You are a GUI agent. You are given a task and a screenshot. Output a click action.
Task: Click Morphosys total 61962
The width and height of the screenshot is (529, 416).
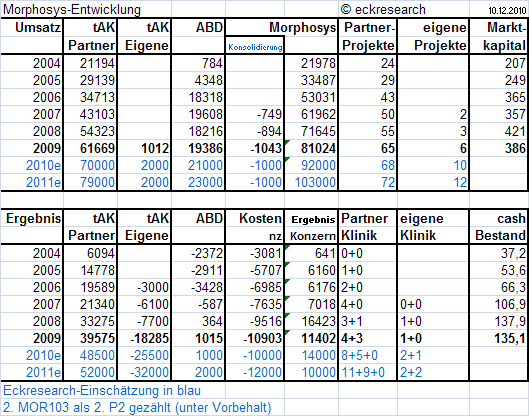click(318, 114)
